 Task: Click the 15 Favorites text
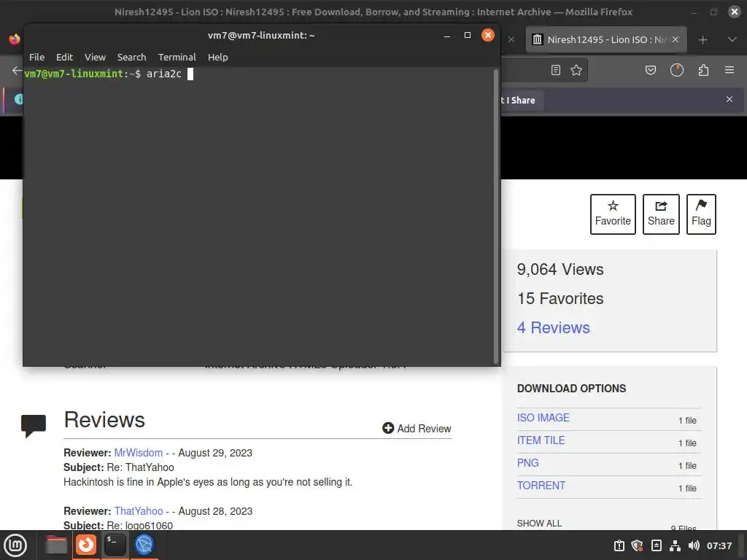pyautogui.click(x=560, y=298)
